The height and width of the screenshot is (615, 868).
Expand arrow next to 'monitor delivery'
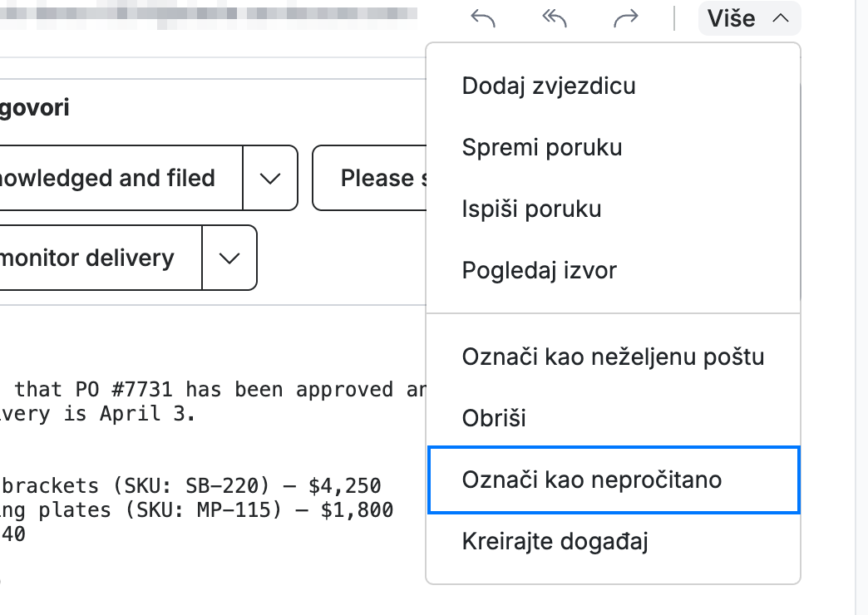pyautogui.click(x=229, y=258)
